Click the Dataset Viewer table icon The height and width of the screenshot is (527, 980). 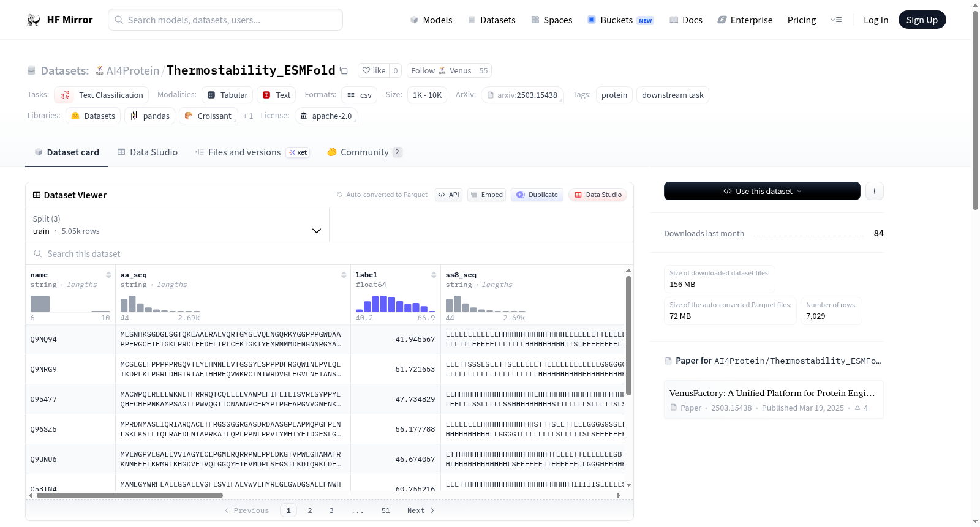37,195
